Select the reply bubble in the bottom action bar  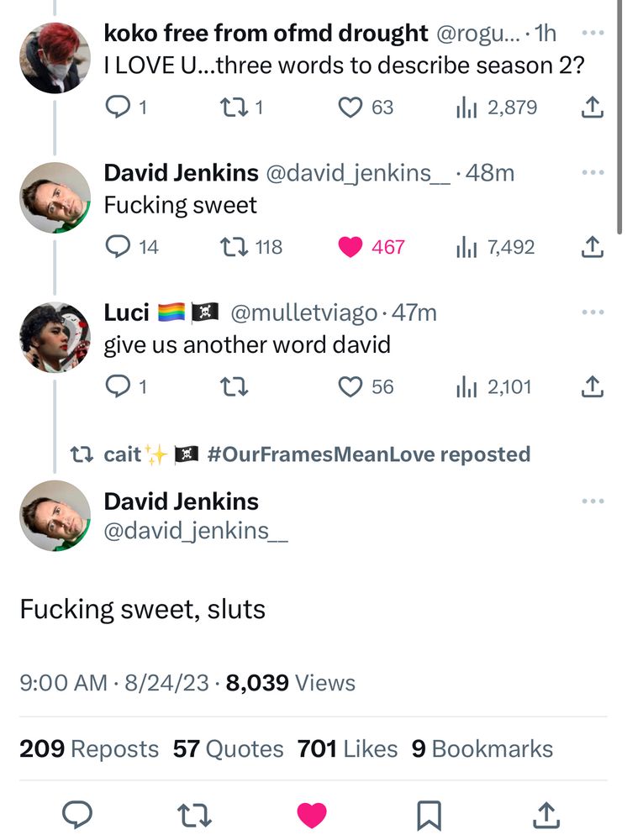click(78, 813)
